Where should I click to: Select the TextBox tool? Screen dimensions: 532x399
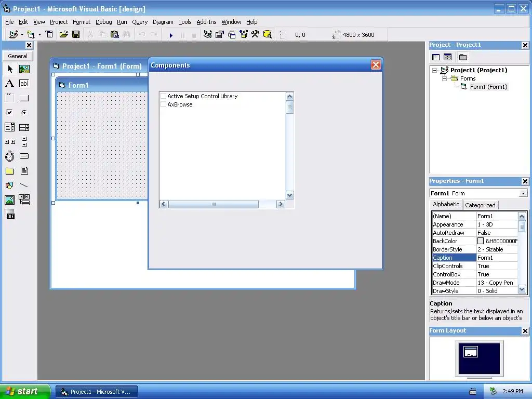pos(24,84)
